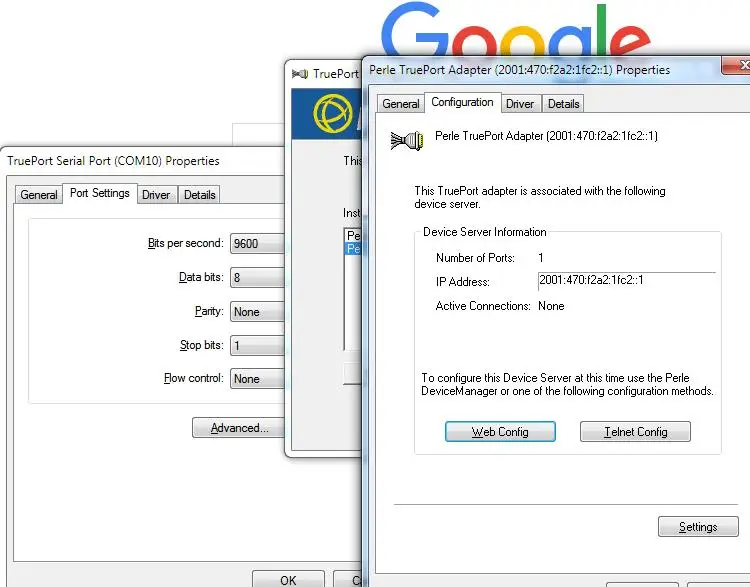This screenshot has height=587, width=750.
Task: Open Driver tab in Perle Adapter Properties
Action: coord(520,104)
